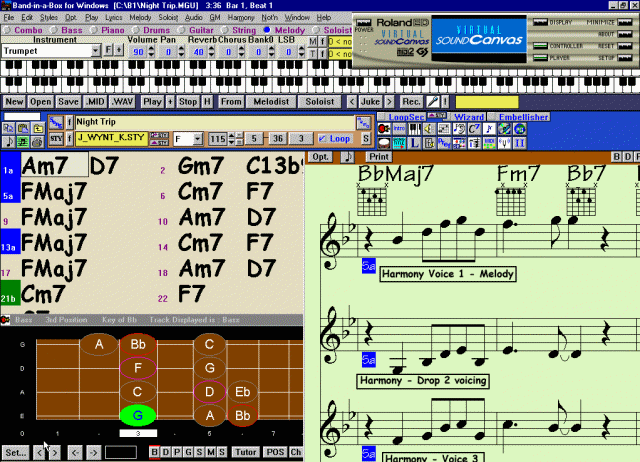Open the Styles menu
Image resolution: width=640 pixels, height=462 pixels.
(49, 18)
